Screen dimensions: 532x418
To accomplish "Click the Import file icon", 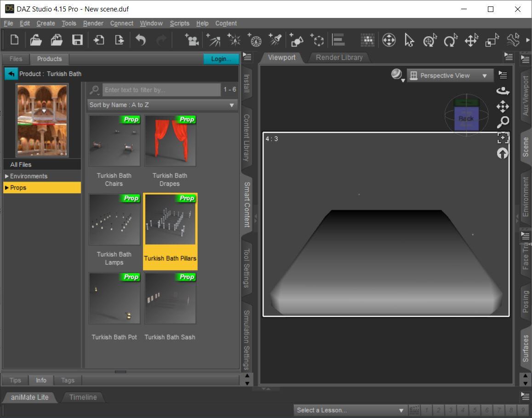I will (x=99, y=40).
